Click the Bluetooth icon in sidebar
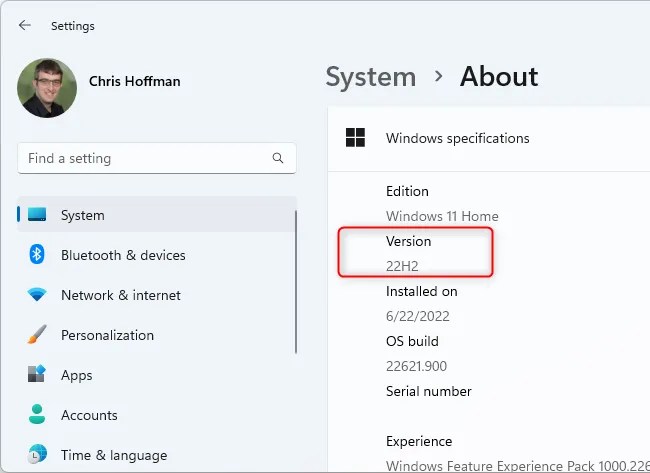Screen dimensions: 650x473 coord(37,255)
